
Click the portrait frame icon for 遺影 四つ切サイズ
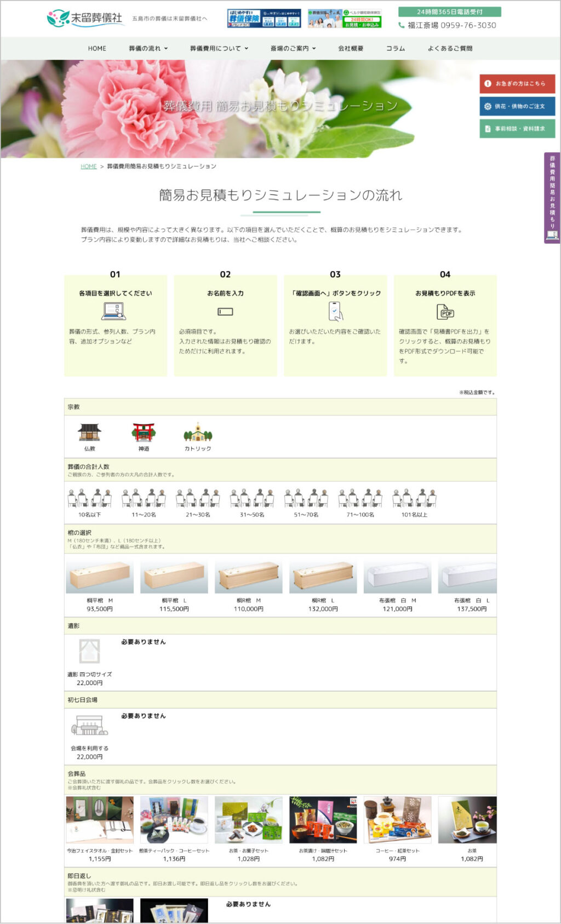(x=89, y=652)
